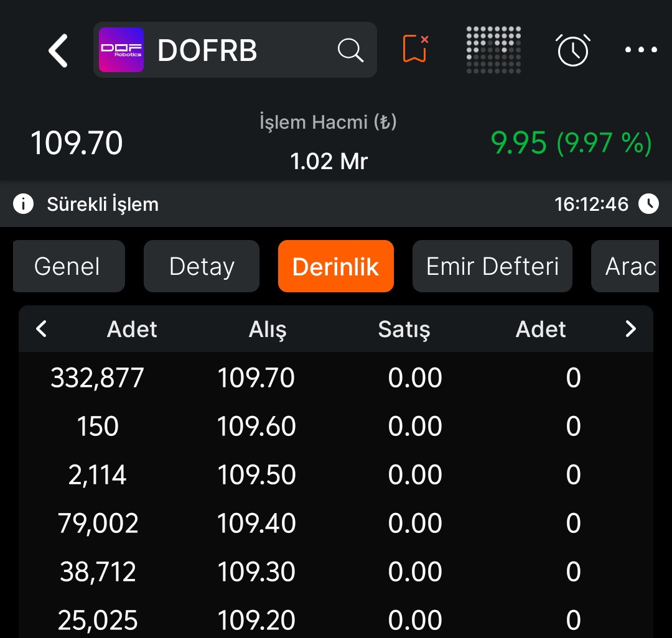Viewport: 672px width, 638px height.
Task: Show more columns with the right chevron
Action: pos(631,329)
